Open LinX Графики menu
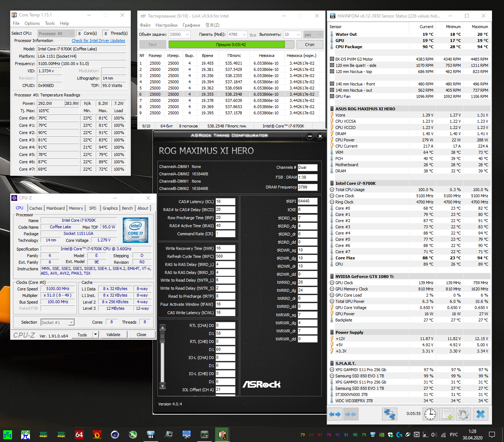The image size is (504, 442). point(191,25)
